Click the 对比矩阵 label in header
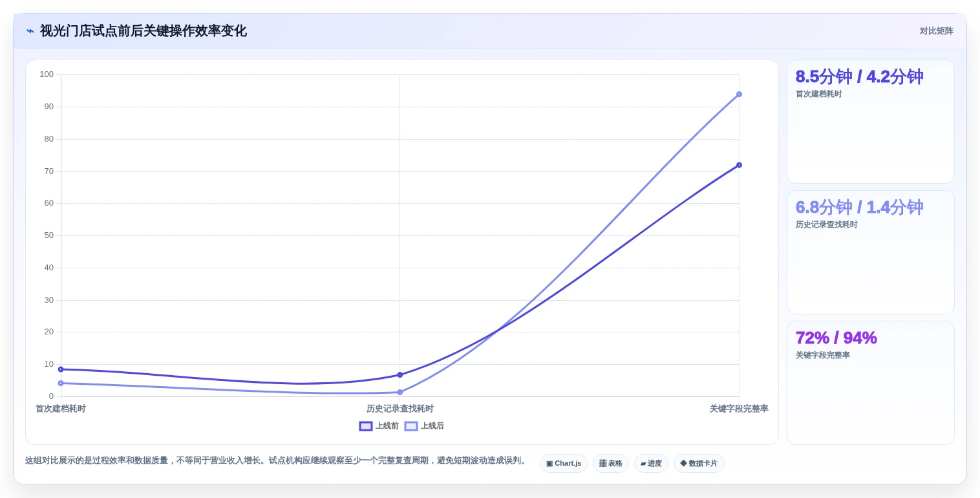Viewport: 980px width, 498px height. 936,31
